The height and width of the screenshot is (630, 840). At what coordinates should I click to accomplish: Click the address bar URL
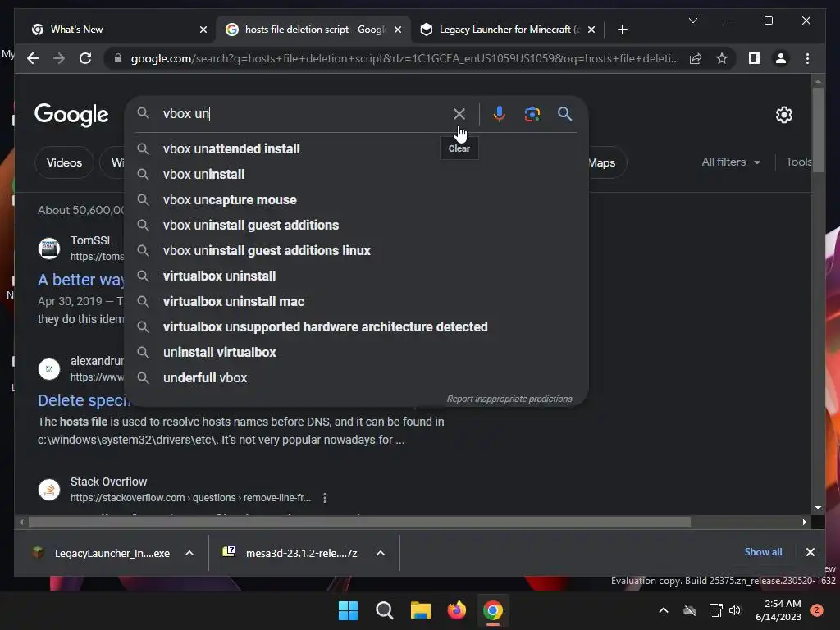point(405,58)
